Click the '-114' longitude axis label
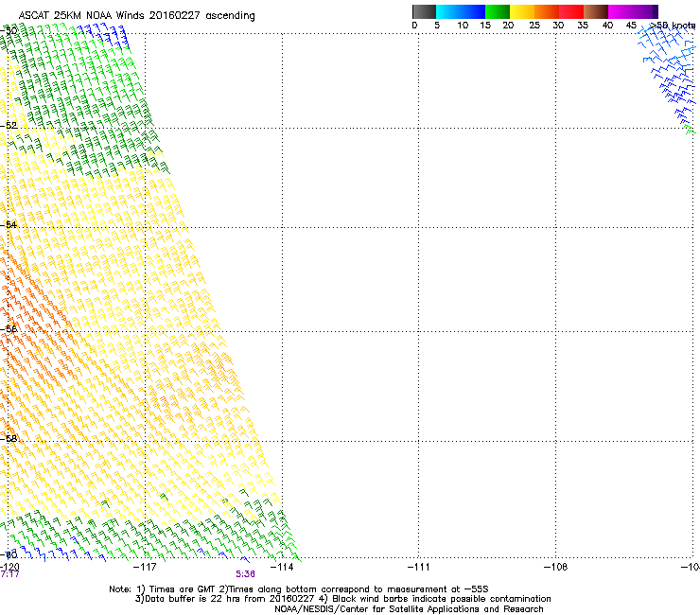The height and width of the screenshot is (615, 700). (x=282, y=567)
